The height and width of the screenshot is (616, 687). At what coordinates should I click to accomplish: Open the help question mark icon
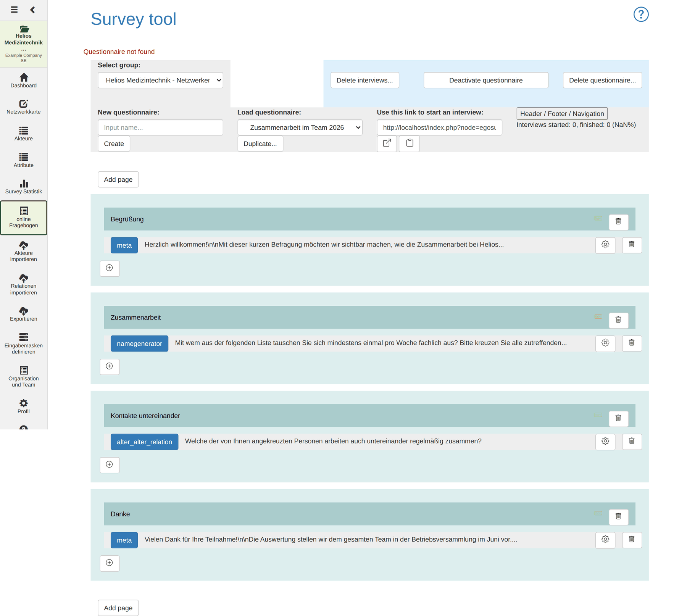click(641, 15)
